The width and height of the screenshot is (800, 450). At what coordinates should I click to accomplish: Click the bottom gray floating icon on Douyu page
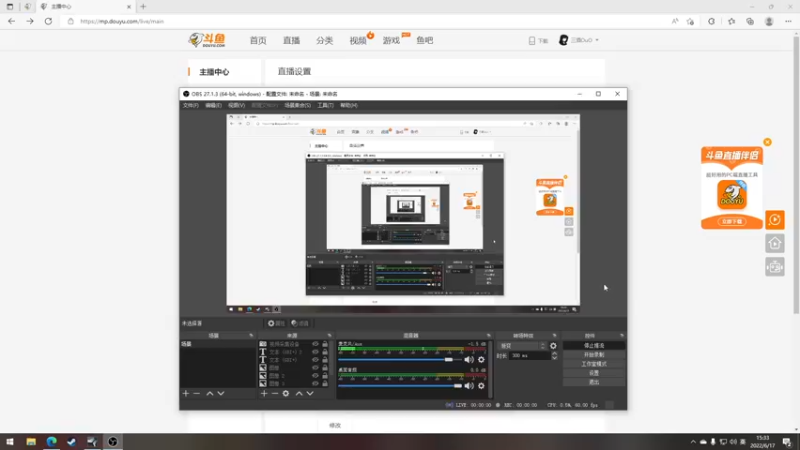click(x=774, y=267)
